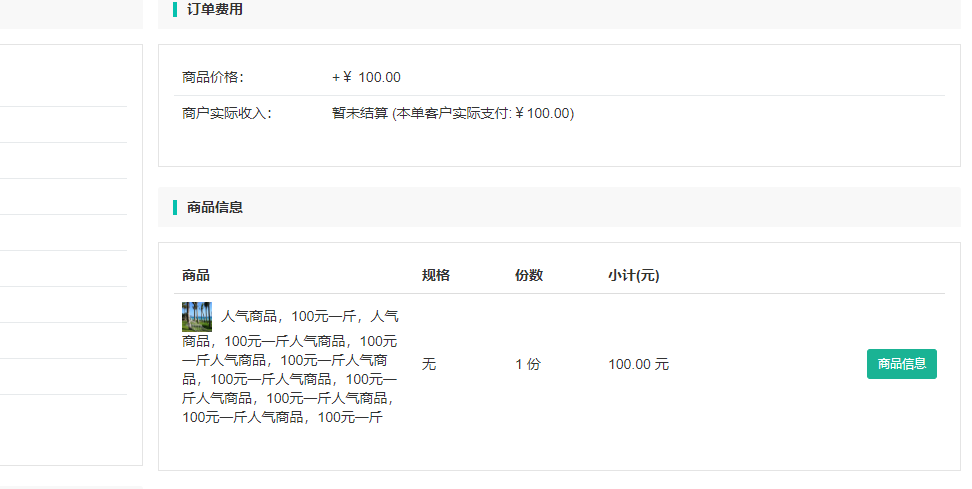Click the 份数 column header
This screenshot has height=489, width=972.
coord(529,275)
